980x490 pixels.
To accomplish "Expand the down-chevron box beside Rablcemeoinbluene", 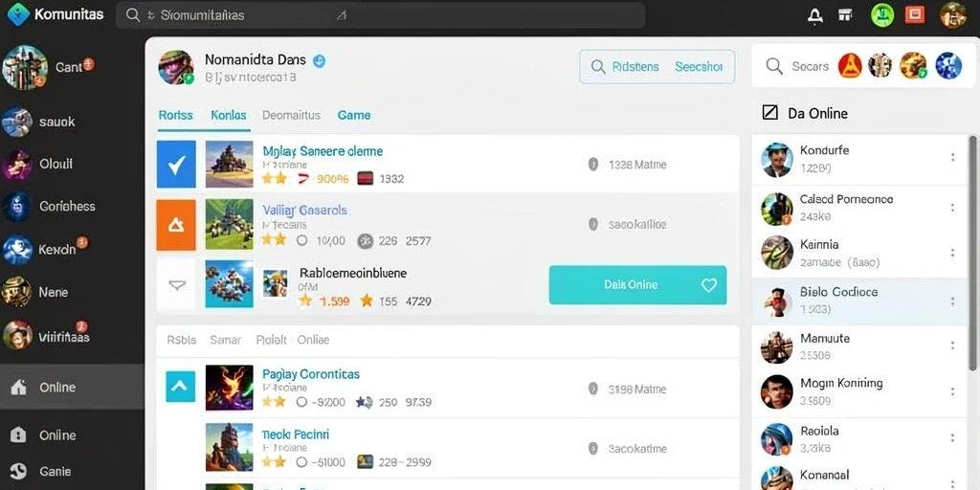I will pyautogui.click(x=177, y=285).
